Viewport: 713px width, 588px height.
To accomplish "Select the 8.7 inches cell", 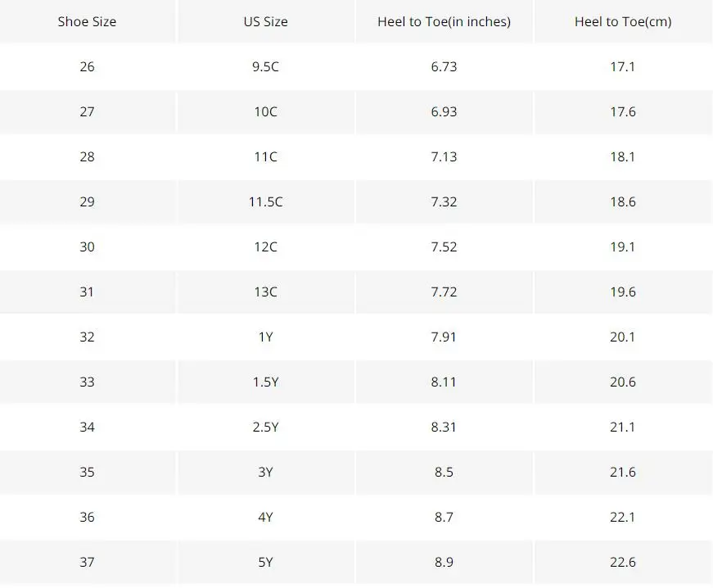I will click(x=444, y=517).
